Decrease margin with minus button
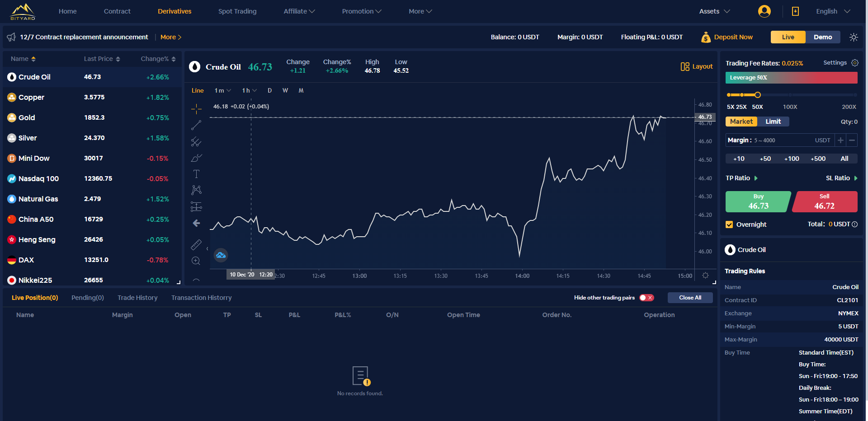Screen dimensions: 868x421 coord(852,140)
